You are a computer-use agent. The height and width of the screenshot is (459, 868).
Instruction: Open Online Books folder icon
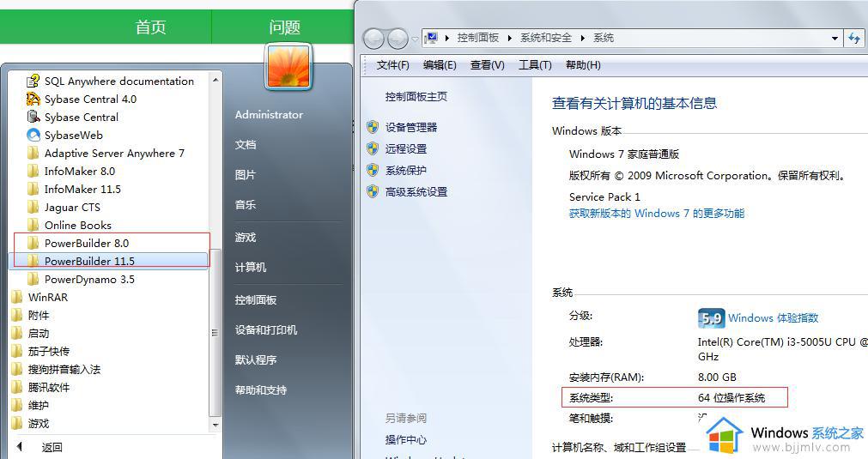33,225
